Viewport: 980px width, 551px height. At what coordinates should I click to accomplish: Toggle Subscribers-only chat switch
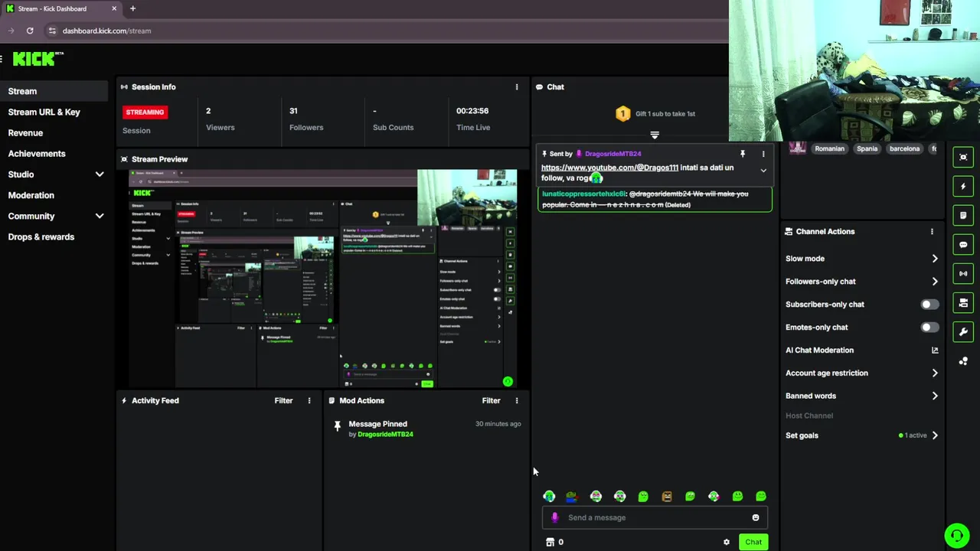pyautogui.click(x=929, y=304)
